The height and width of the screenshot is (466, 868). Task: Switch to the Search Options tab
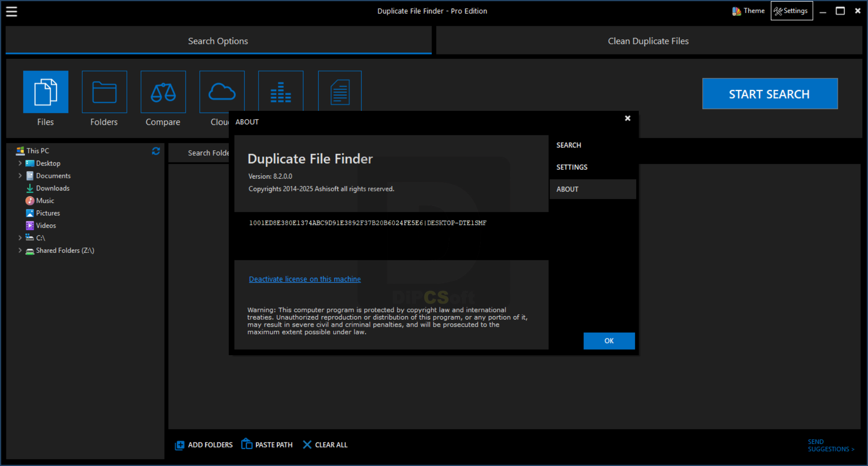click(x=218, y=41)
